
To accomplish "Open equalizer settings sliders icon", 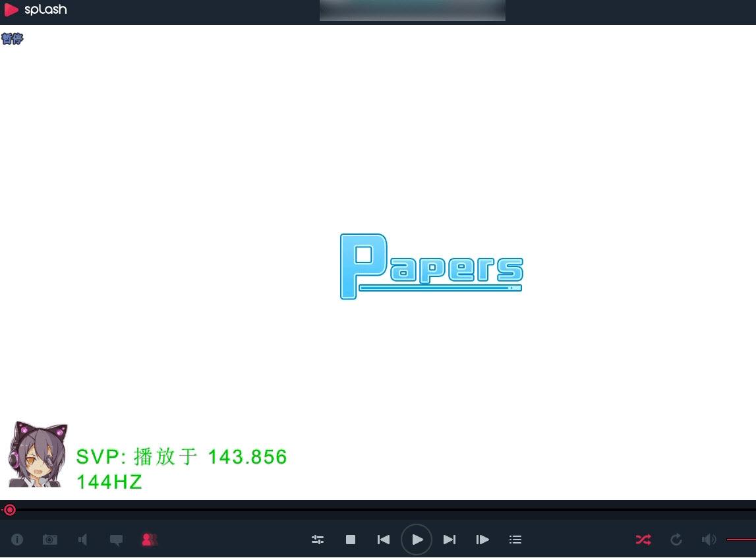I will coord(318,539).
